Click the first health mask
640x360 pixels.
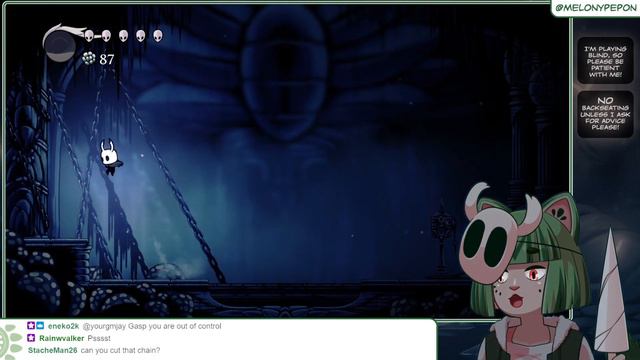click(89, 36)
